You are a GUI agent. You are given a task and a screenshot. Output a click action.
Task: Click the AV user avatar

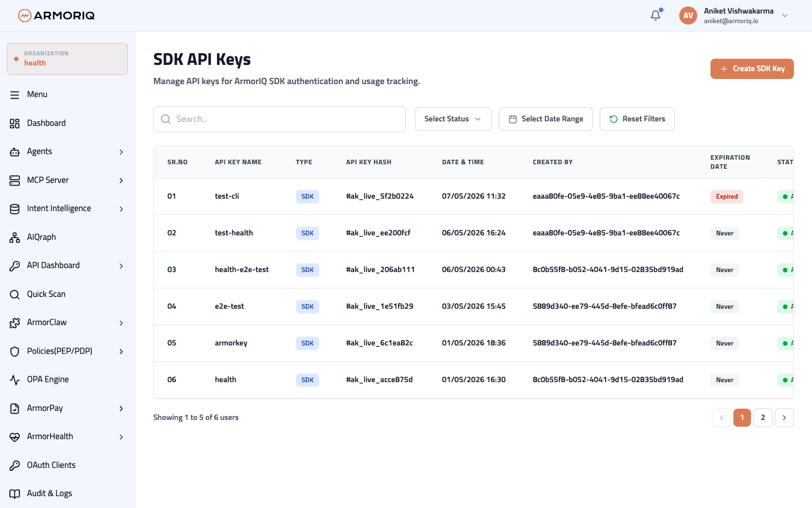pos(688,15)
